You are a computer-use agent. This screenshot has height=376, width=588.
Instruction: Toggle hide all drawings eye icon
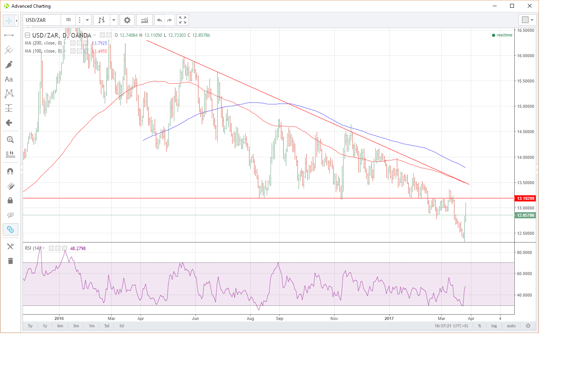[x=10, y=215]
